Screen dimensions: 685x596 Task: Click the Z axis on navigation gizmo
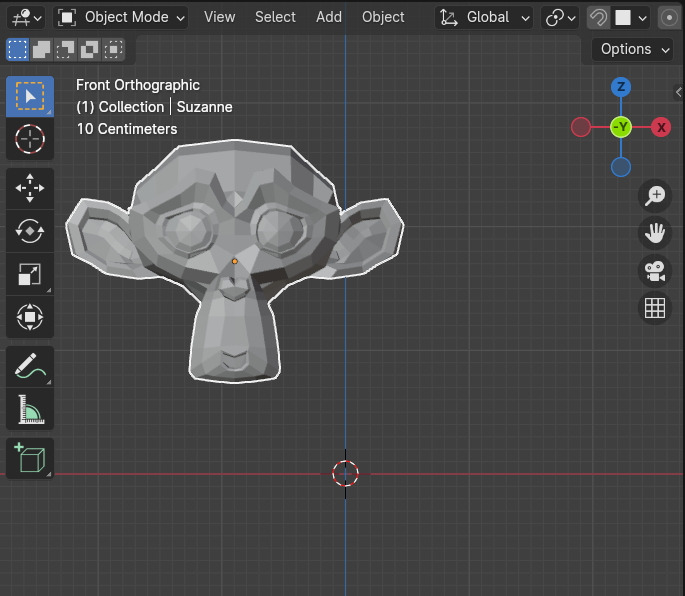click(621, 87)
